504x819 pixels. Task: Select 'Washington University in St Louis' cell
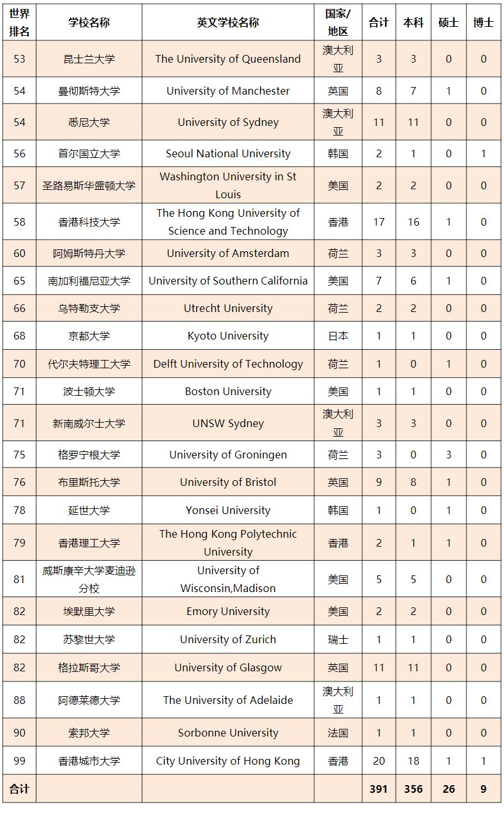(228, 185)
